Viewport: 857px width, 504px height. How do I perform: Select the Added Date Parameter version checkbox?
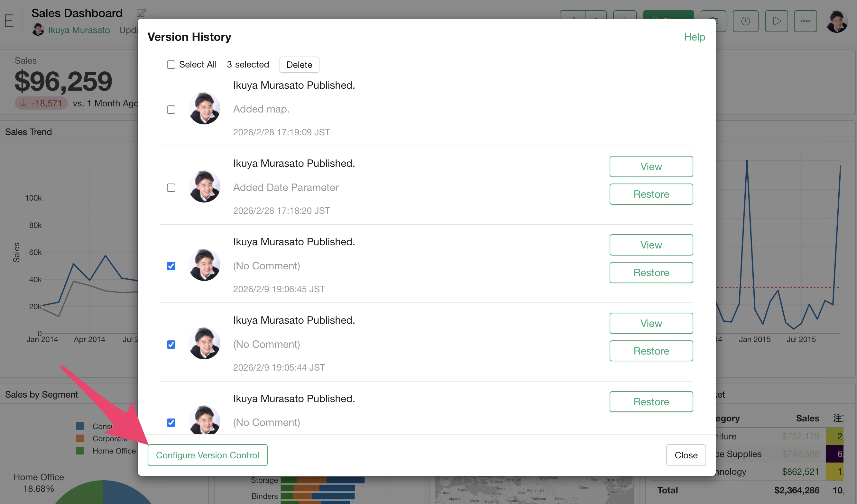coord(171,188)
